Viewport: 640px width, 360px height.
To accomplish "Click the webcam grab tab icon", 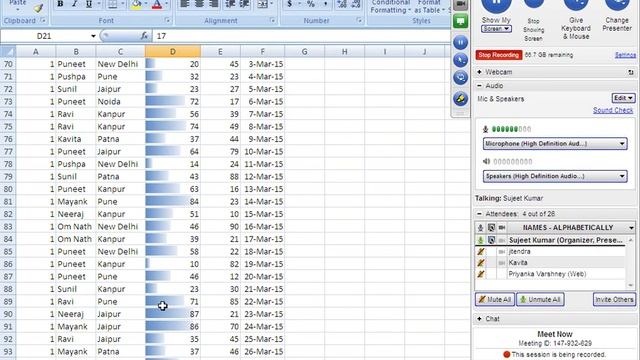I will (x=461, y=4).
